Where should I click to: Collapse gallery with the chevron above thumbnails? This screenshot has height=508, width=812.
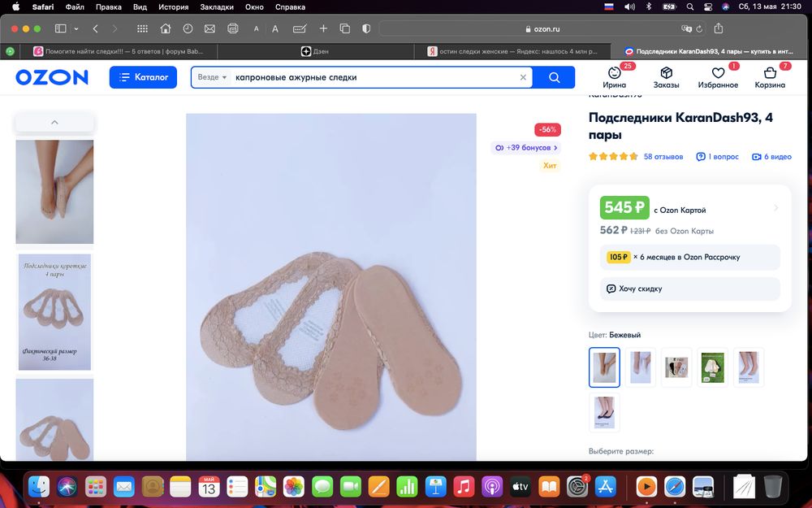click(54, 120)
